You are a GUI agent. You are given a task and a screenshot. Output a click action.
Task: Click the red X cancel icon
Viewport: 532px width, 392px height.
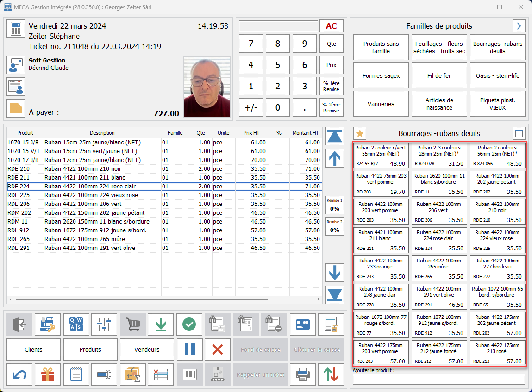point(217,349)
